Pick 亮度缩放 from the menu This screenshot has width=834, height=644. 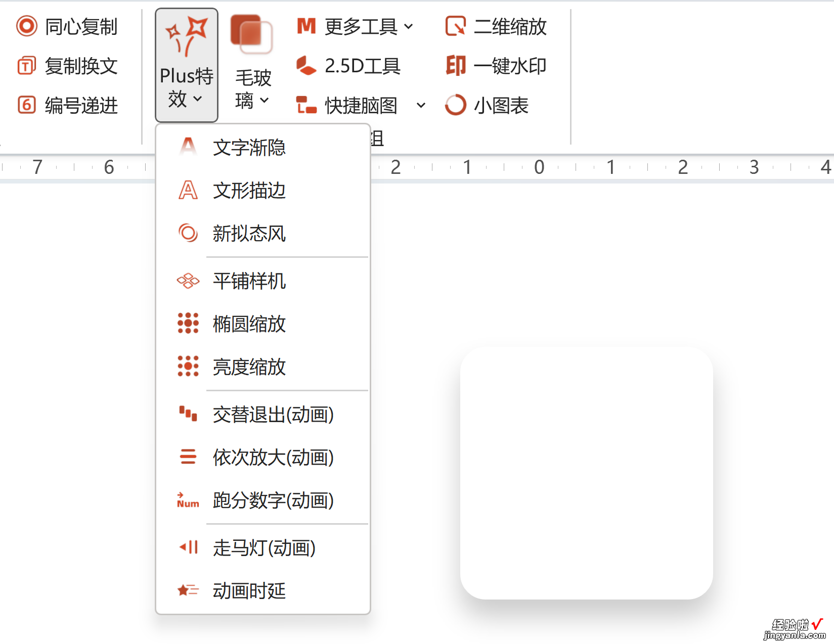263,366
